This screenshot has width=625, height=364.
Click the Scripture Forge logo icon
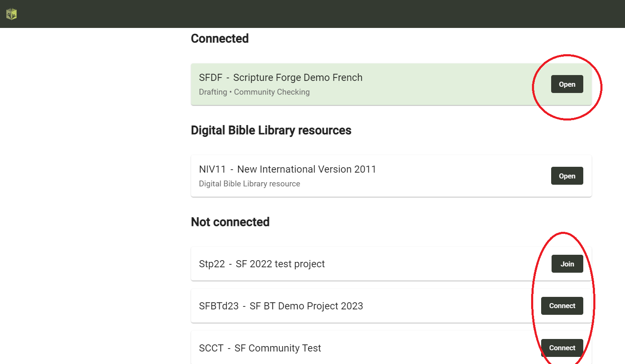[x=11, y=14]
